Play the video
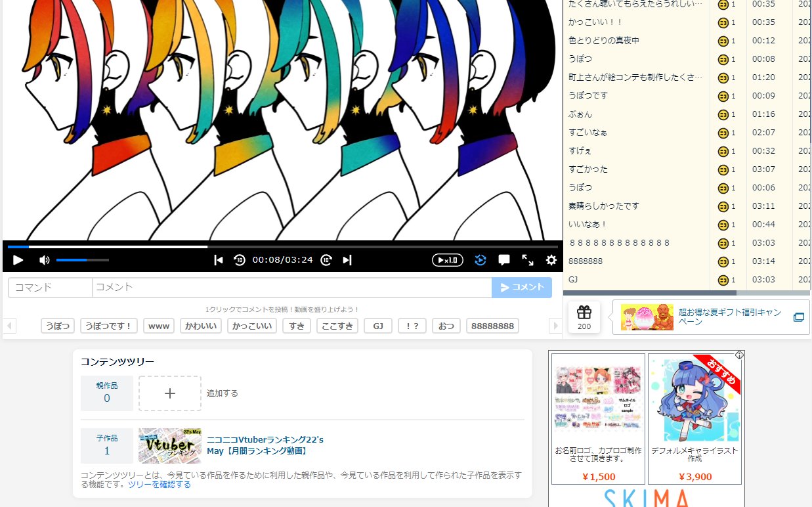This screenshot has height=507, width=812. tap(18, 260)
